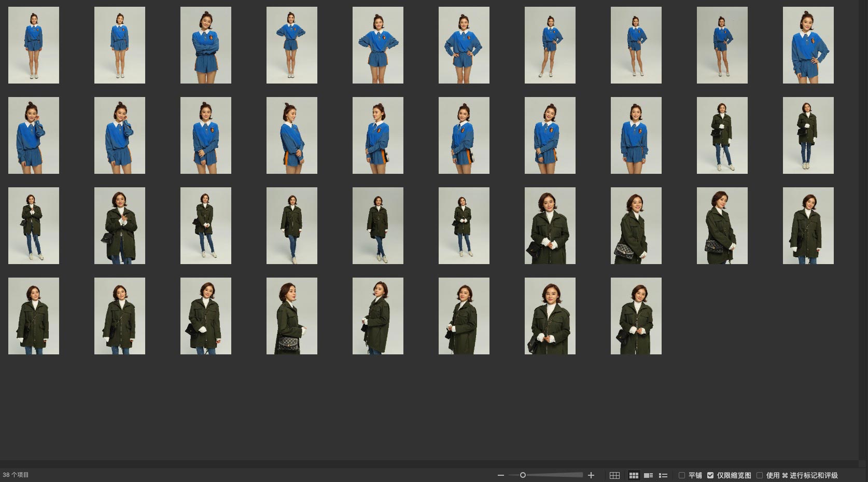Toggle 使用 ⌘ 进行标记和评级 checkbox

point(760,475)
